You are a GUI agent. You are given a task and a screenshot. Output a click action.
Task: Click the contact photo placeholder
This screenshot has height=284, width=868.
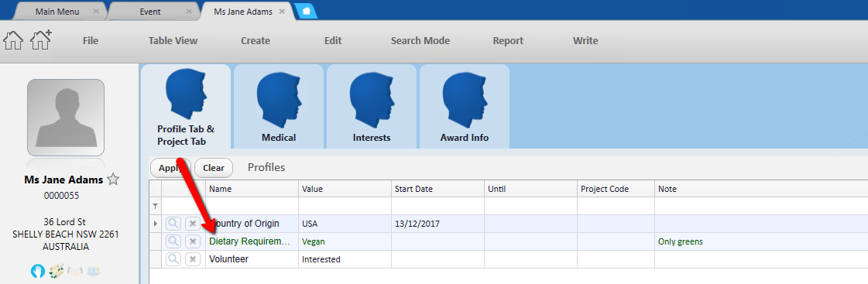[66, 118]
